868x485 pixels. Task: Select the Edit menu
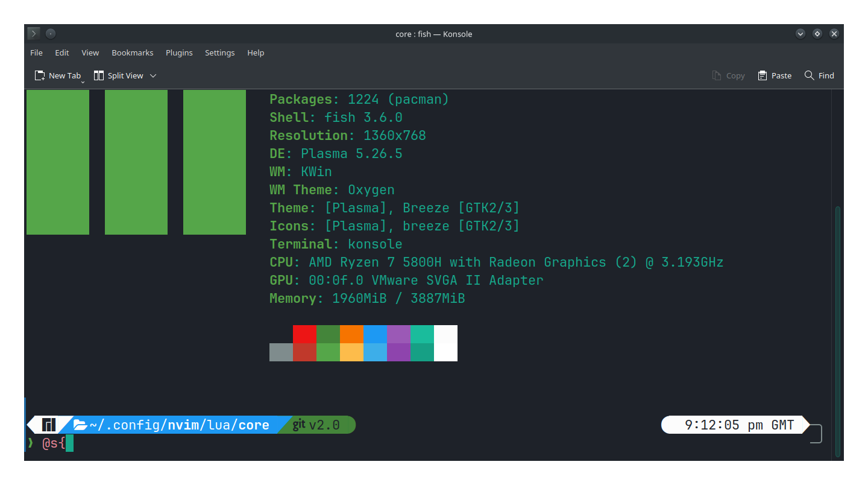point(61,52)
